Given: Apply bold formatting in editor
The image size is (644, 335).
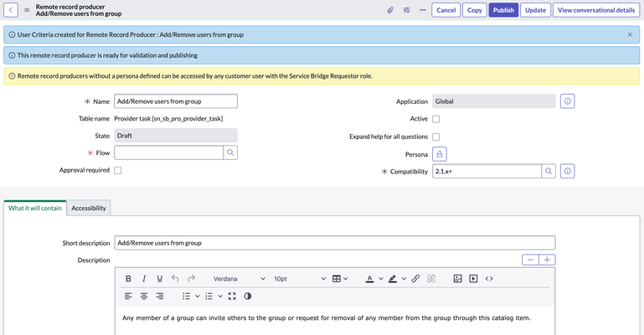Looking at the screenshot, I should [128, 279].
